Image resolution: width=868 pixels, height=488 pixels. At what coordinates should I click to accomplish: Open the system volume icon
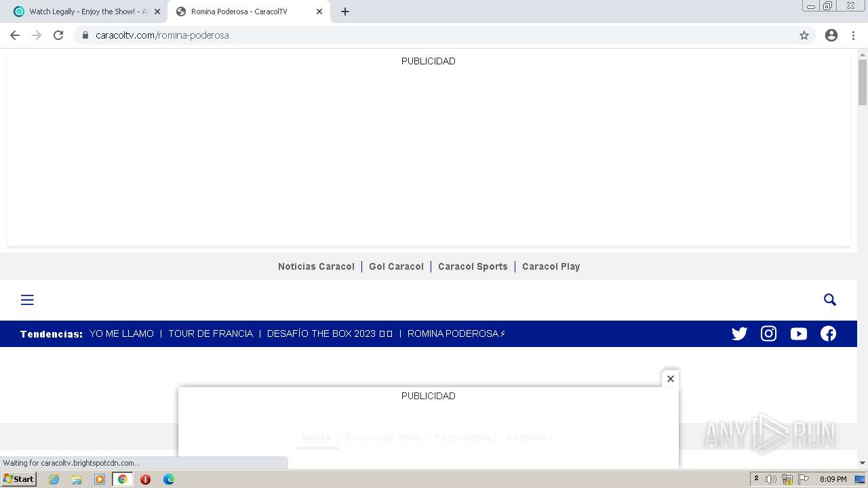(x=771, y=479)
